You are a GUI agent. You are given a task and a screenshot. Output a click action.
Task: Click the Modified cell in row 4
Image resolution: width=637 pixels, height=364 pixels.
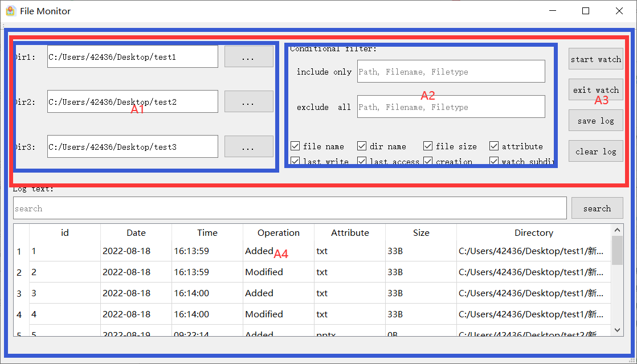(278, 314)
